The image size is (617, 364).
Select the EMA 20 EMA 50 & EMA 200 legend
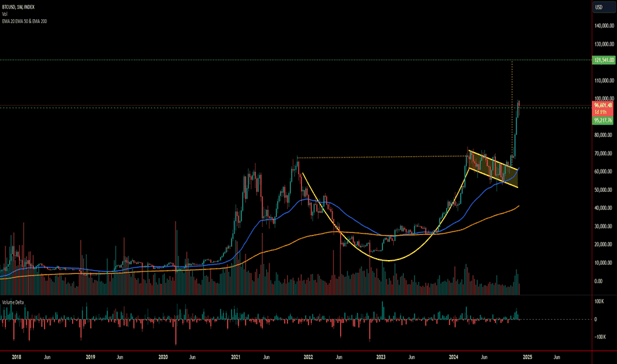(x=24, y=21)
